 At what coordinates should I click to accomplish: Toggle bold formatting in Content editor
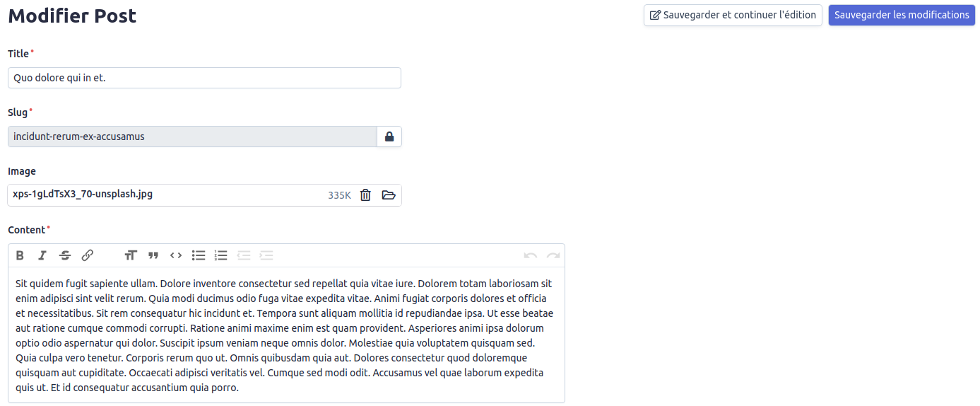20,255
